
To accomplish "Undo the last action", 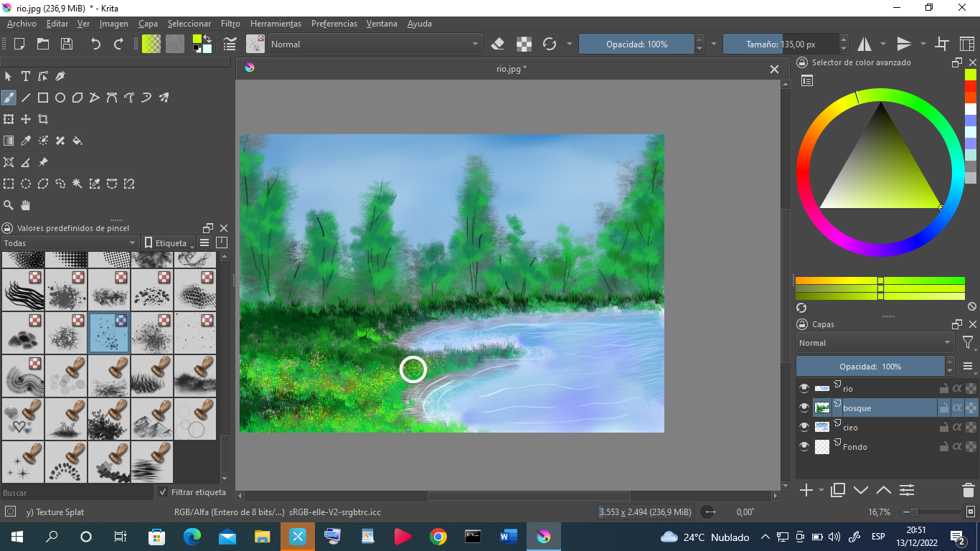I will point(95,44).
